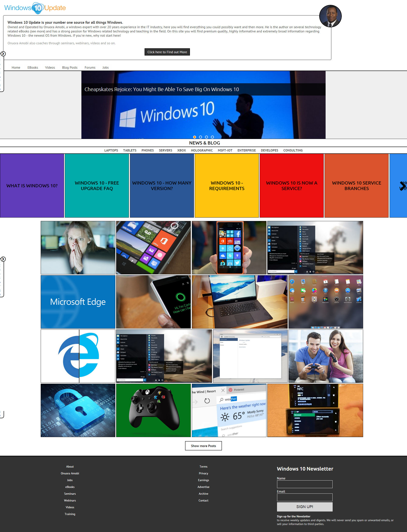The height and width of the screenshot is (532, 407).
Task: Open the EBooks menu item
Action: [33, 68]
